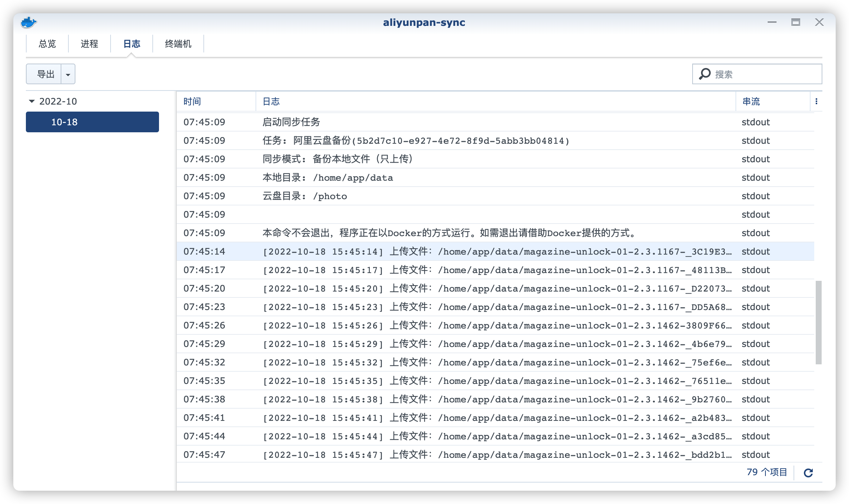The image size is (849, 504).
Task: Refresh the log list
Action: [808, 473]
